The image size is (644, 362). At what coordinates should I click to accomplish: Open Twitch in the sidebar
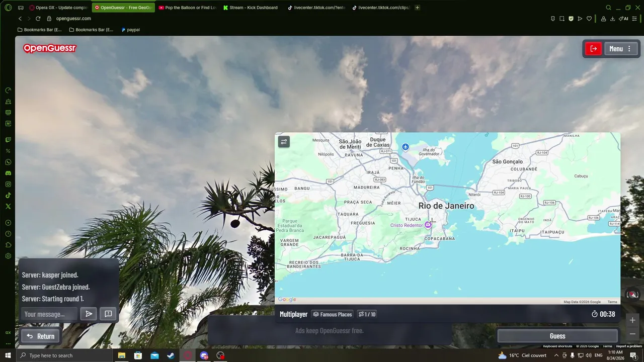8,140
